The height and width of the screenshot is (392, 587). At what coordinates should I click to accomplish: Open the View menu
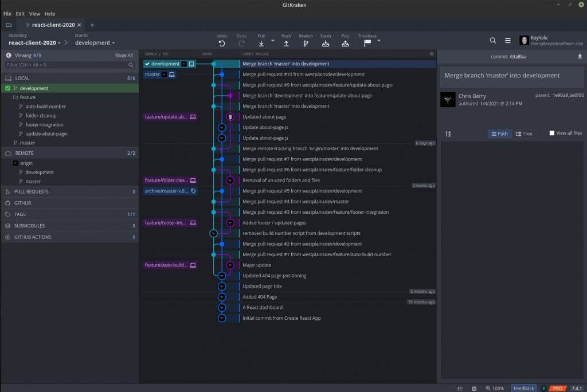coord(34,14)
